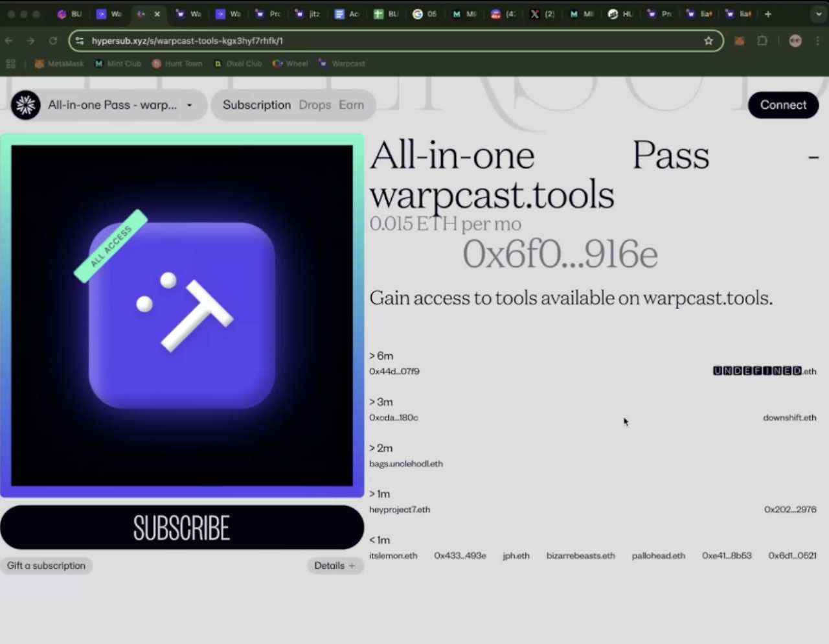Open the Chrome three-dot menu
The height and width of the screenshot is (644, 829).
pos(818,41)
